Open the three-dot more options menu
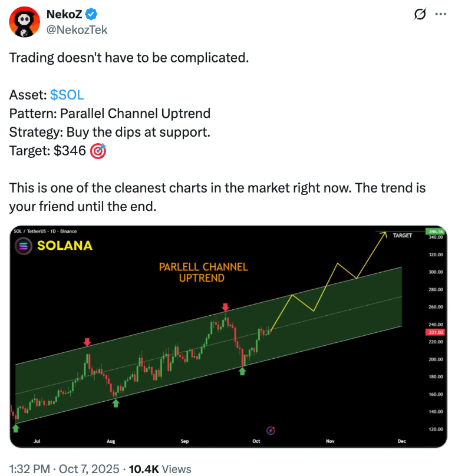455x476 pixels. 440,15
